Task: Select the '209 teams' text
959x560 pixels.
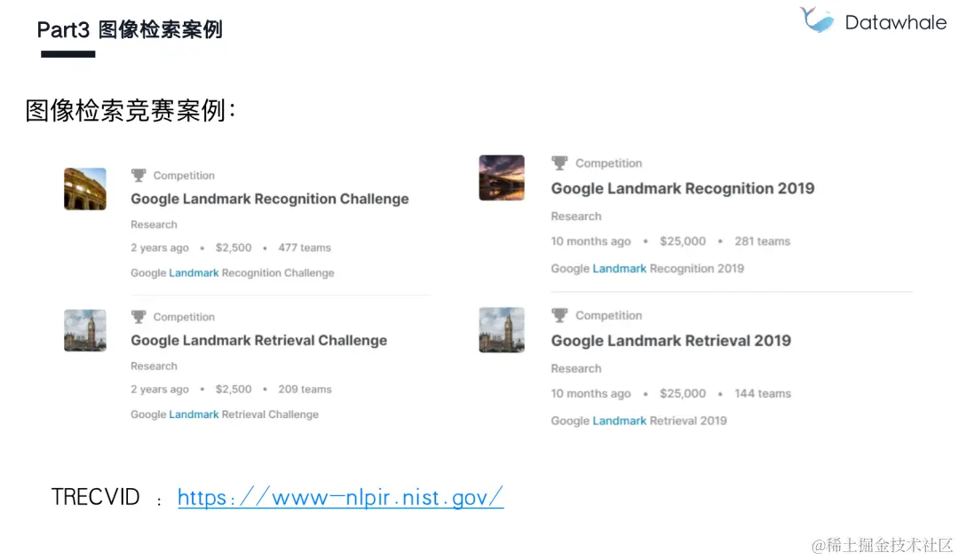Action: tap(305, 389)
